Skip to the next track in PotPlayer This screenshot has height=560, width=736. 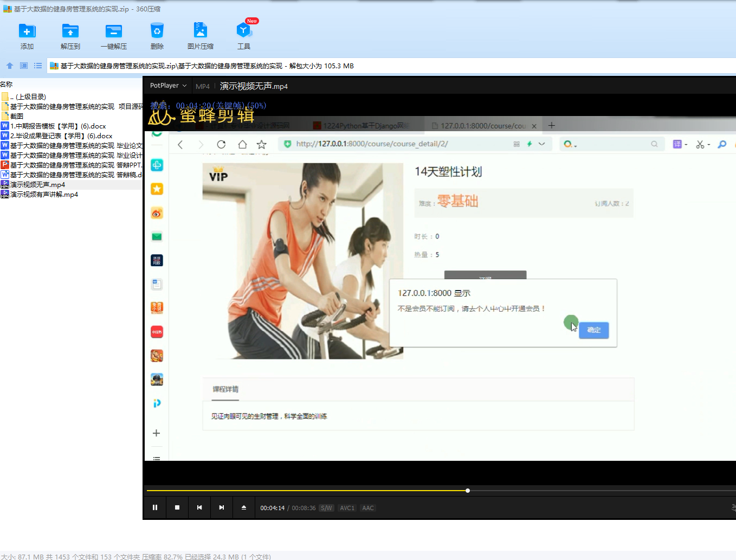tap(222, 507)
